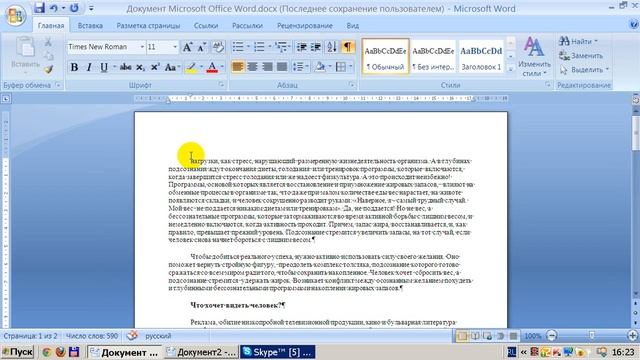Select Без интервала style
This screenshot has height=360, width=640.
pos(433,56)
